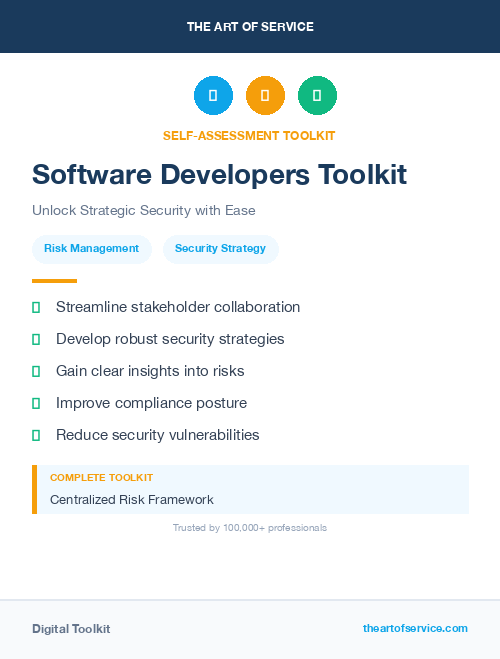500x659 pixels.
Task: Click the Unlock Strategic Security with Ease subtitle
Action: pos(144,210)
